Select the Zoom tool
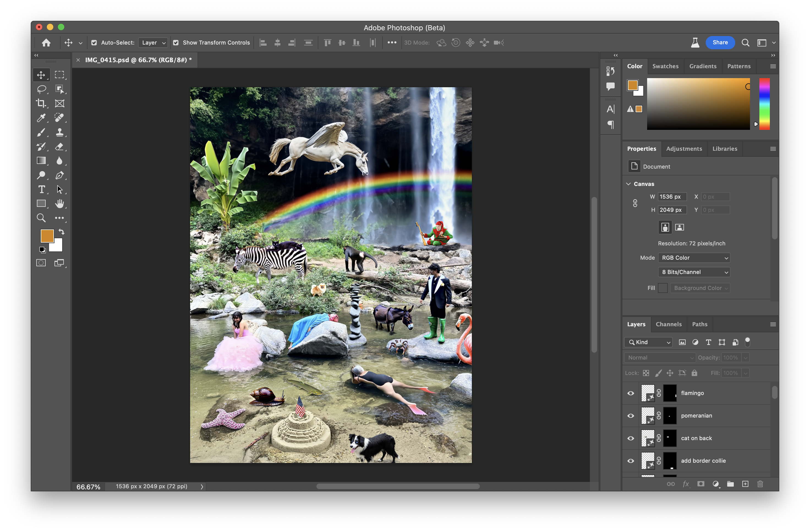 (41, 218)
